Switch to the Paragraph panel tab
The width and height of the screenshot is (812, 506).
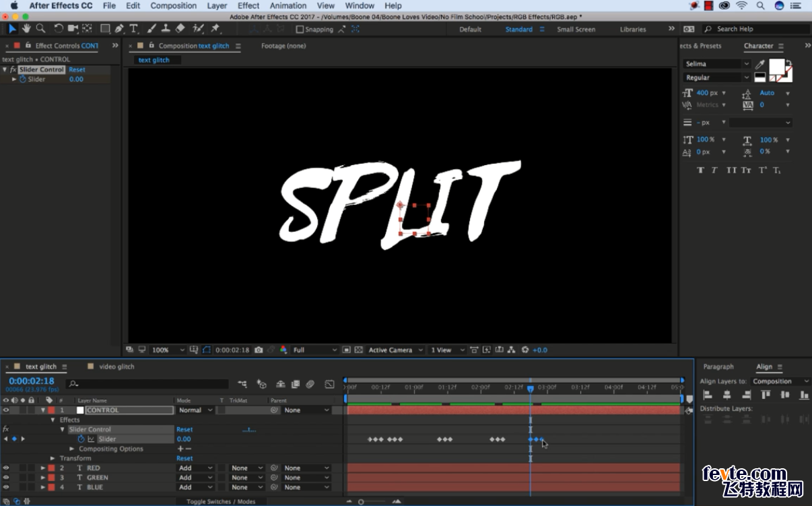[718, 367]
